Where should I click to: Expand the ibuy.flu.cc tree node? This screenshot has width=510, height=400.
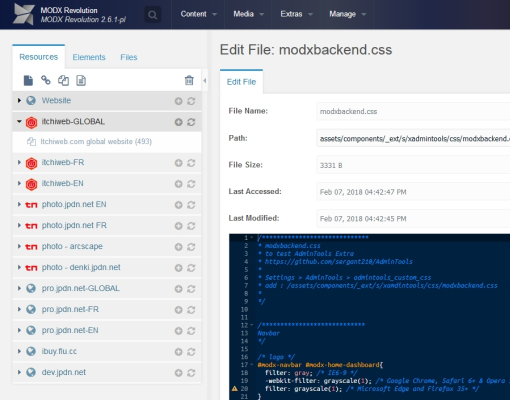tap(19, 351)
